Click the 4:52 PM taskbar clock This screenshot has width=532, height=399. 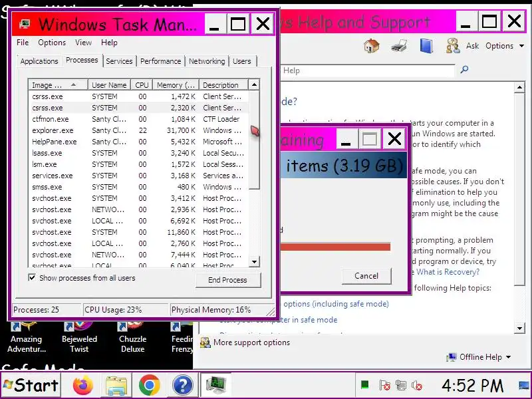pyautogui.click(x=473, y=386)
